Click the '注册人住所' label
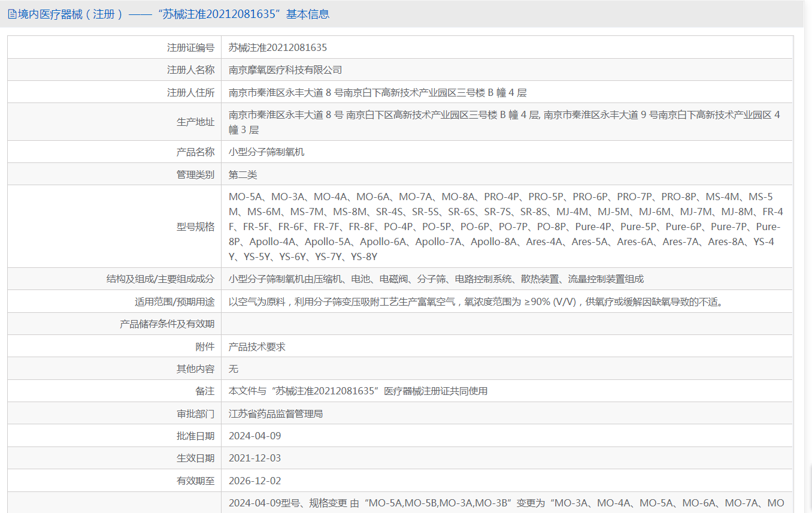This screenshot has width=812, height=513. click(x=190, y=92)
